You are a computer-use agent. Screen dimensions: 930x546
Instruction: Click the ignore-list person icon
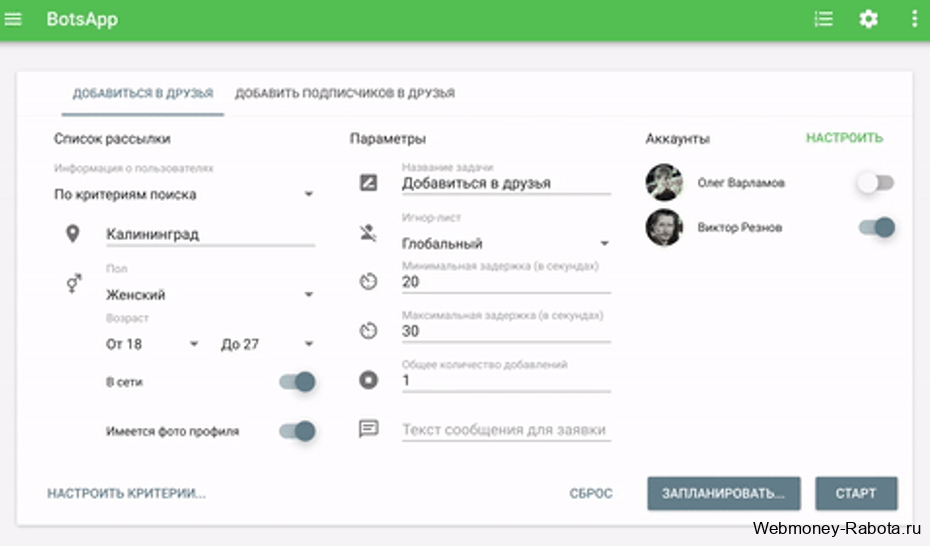368,232
